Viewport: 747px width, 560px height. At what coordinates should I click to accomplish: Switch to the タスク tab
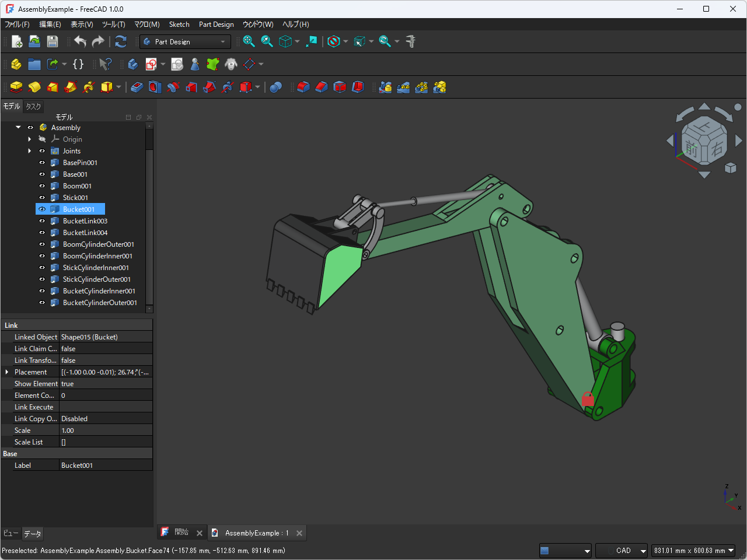[33, 106]
